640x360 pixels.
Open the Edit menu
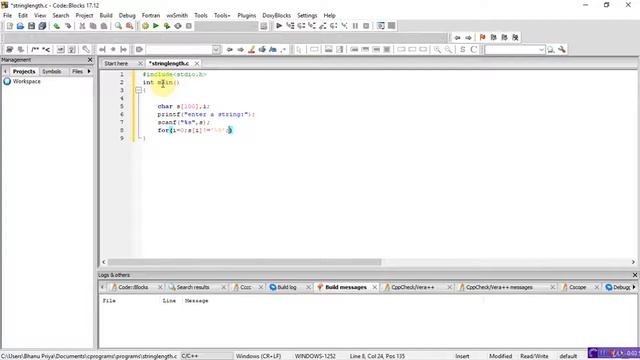point(23,15)
